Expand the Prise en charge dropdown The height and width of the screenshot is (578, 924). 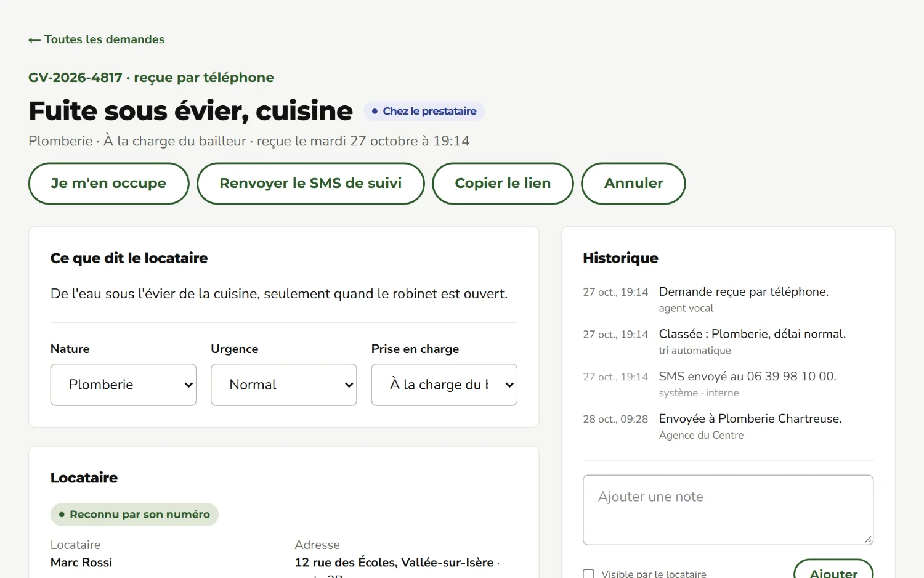(x=444, y=385)
